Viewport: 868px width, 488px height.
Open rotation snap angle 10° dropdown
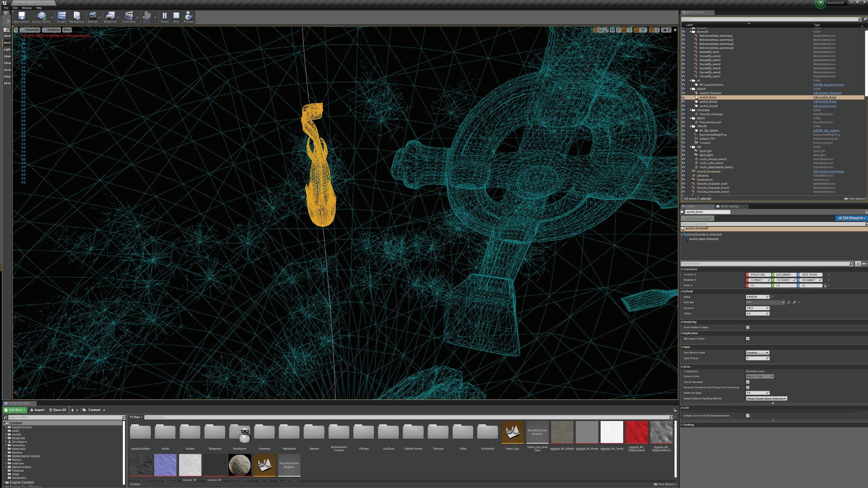(x=643, y=30)
